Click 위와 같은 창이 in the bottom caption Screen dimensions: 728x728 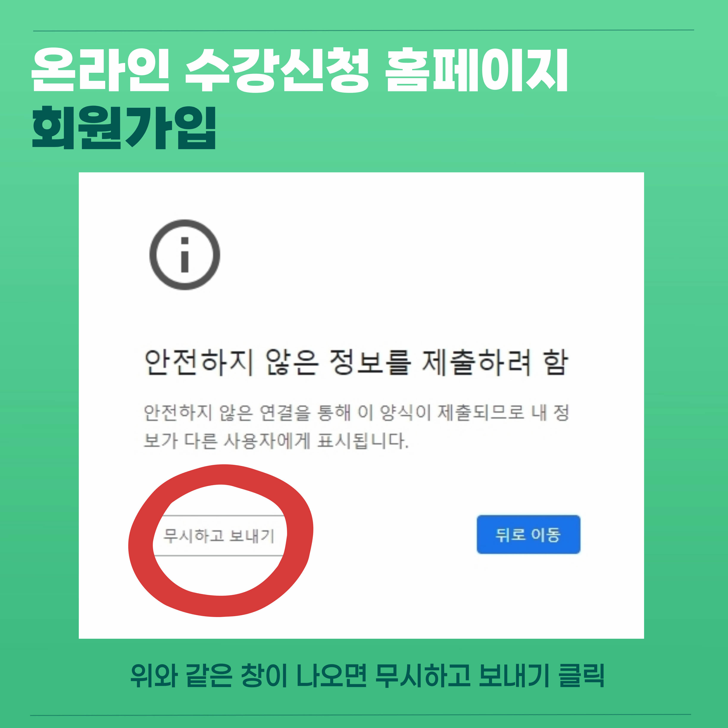click(209, 676)
